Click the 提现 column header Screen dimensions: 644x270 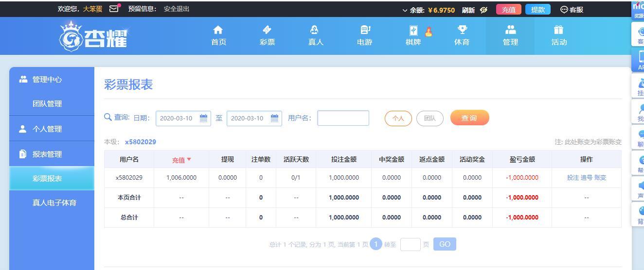[x=227, y=159]
